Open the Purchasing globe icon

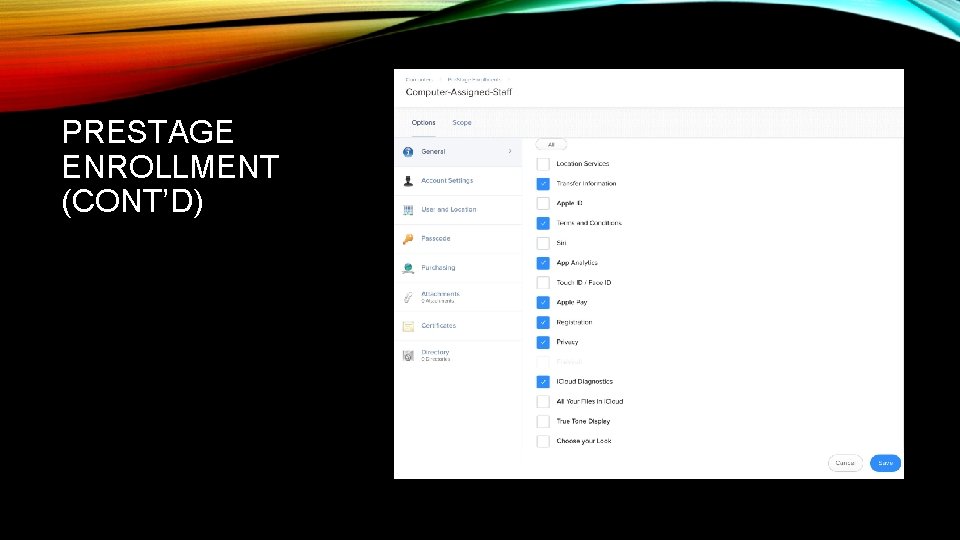pos(408,268)
